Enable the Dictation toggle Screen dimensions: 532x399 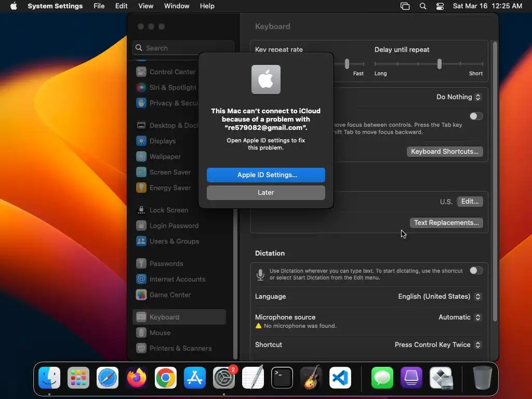coord(476,271)
